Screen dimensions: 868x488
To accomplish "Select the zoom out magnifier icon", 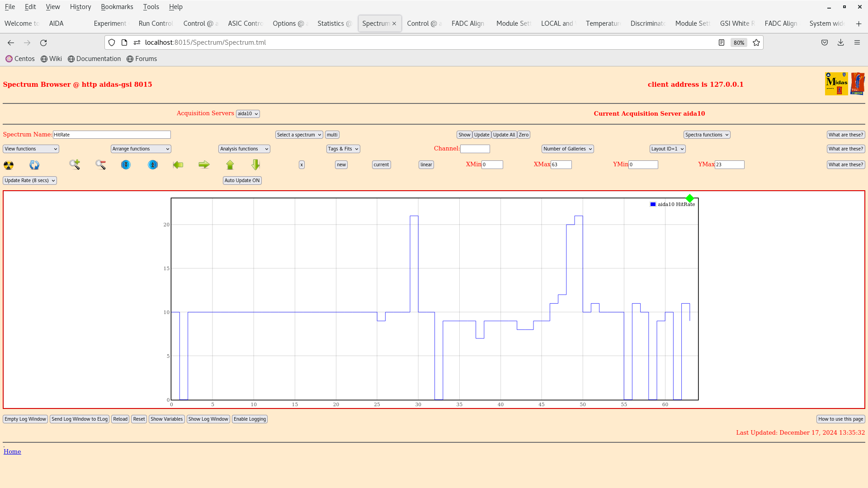I will pos(100,164).
